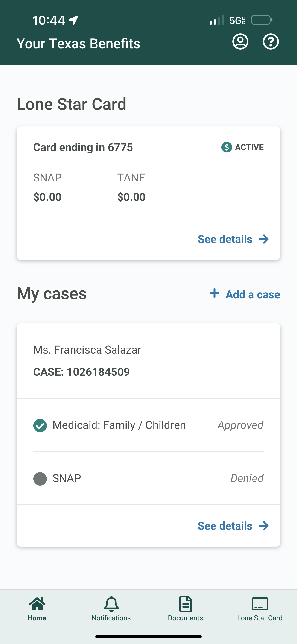This screenshot has height=644, width=297.
Task: Open See details link for card 6775
Action: point(233,239)
